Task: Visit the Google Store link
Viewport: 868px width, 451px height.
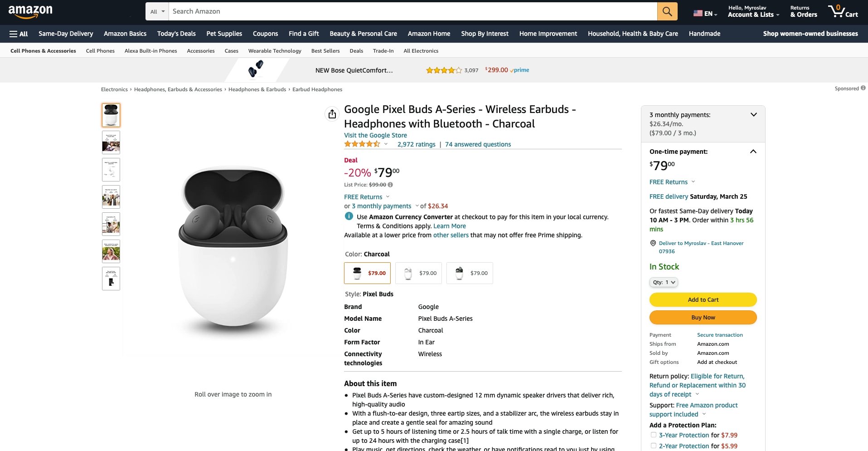Action: coord(375,135)
